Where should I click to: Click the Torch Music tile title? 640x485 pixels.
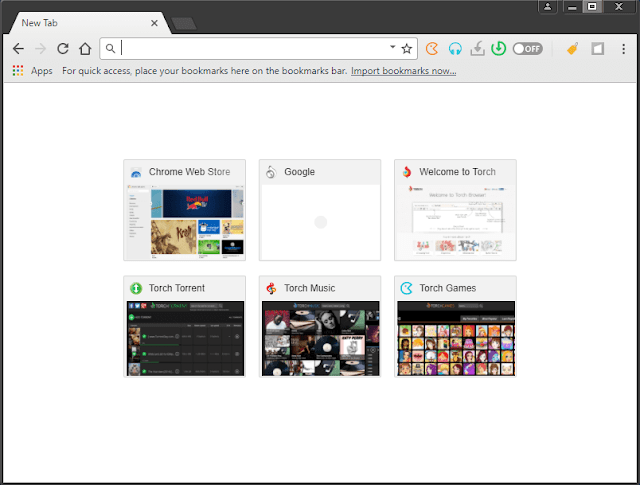[x=310, y=288]
